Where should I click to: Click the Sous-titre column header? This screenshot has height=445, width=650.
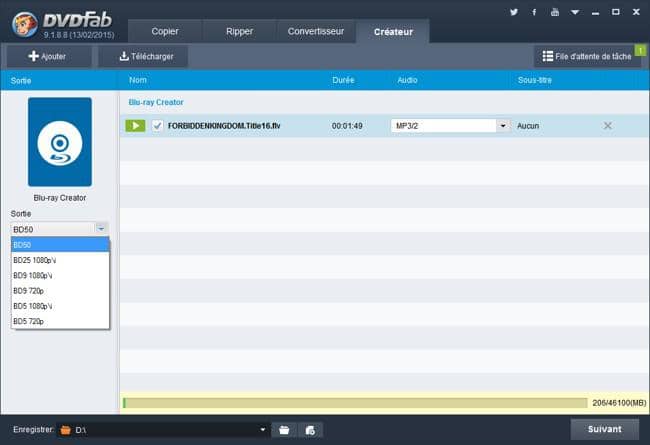pos(534,80)
